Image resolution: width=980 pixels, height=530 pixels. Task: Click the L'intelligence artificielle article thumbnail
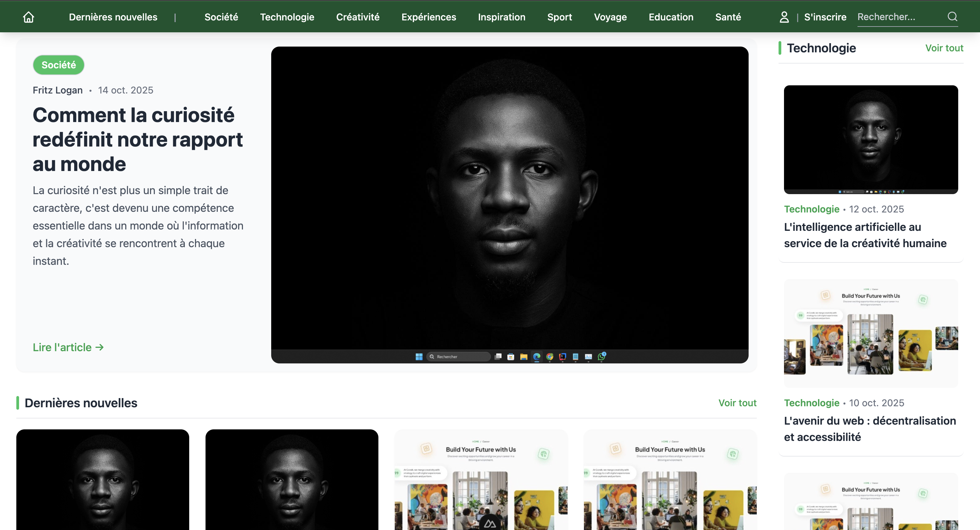(870, 139)
